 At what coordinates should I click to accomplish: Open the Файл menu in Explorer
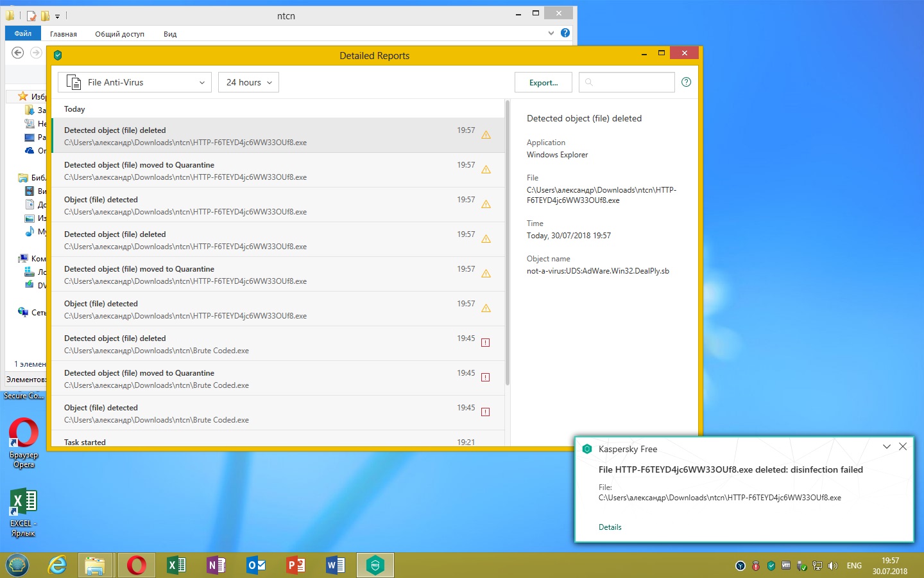pyautogui.click(x=23, y=33)
